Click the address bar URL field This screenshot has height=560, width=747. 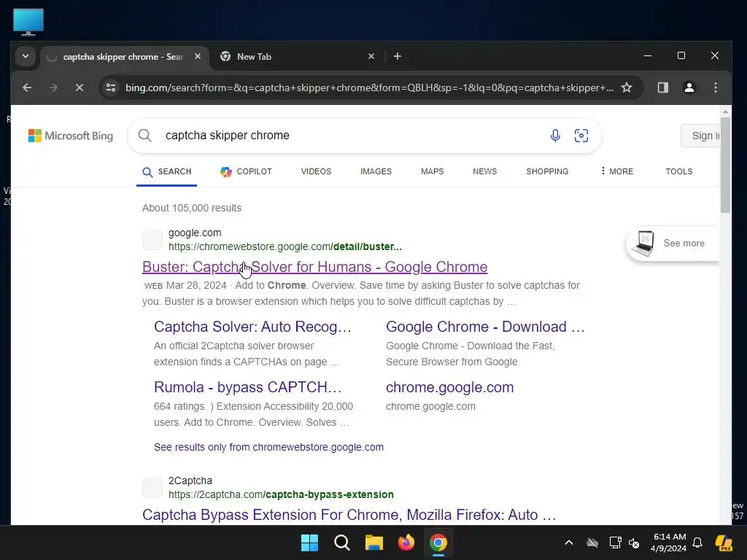(369, 87)
